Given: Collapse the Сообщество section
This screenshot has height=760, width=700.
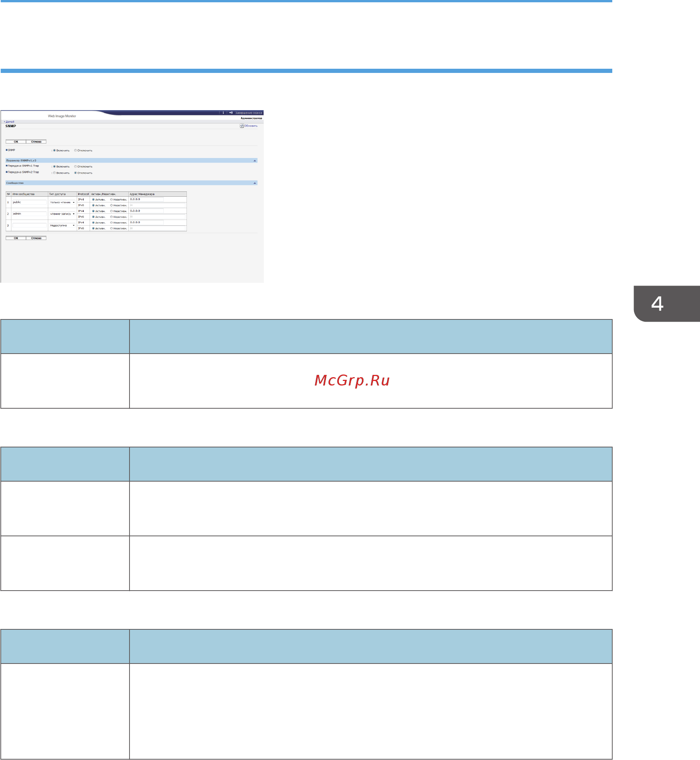Looking at the screenshot, I should point(255,183).
